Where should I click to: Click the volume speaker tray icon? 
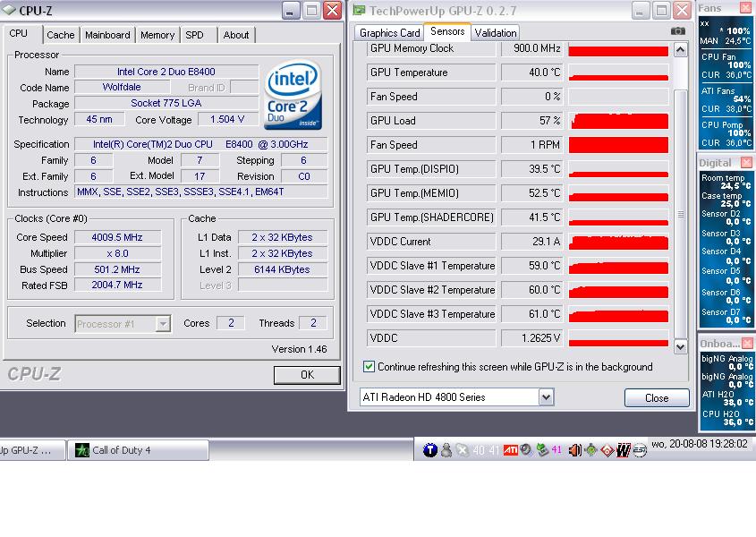click(x=574, y=450)
